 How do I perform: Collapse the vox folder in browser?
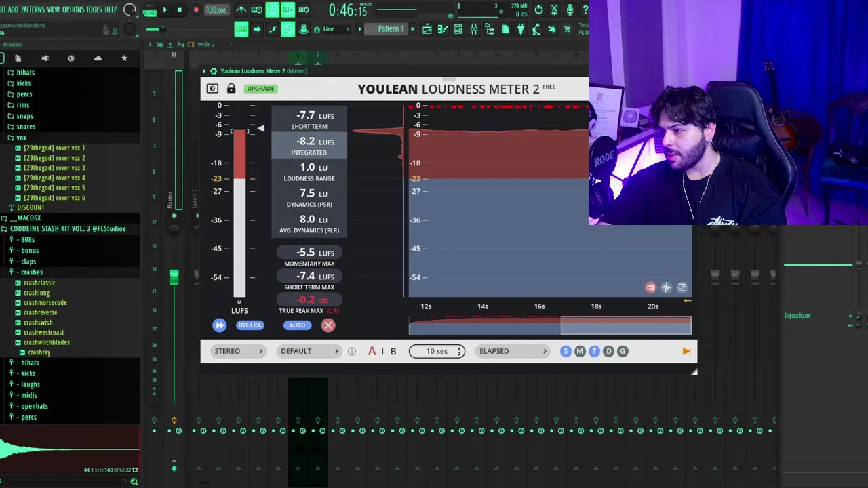click(21, 138)
